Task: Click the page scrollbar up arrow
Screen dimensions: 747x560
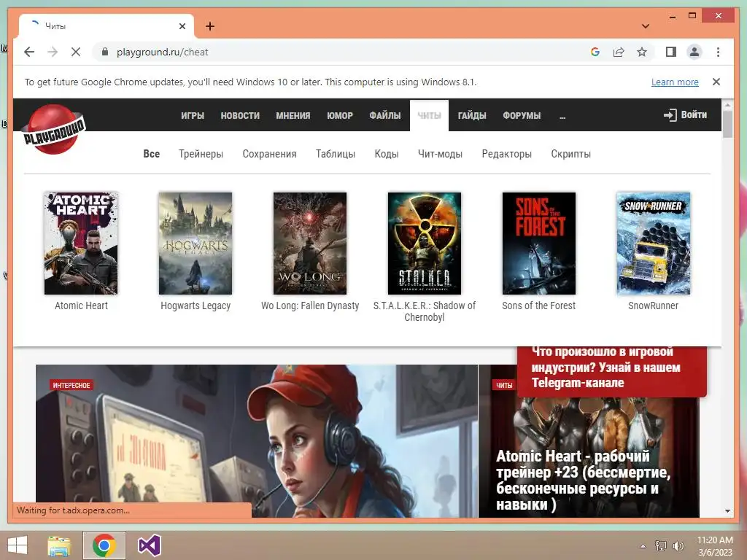Action: click(727, 104)
